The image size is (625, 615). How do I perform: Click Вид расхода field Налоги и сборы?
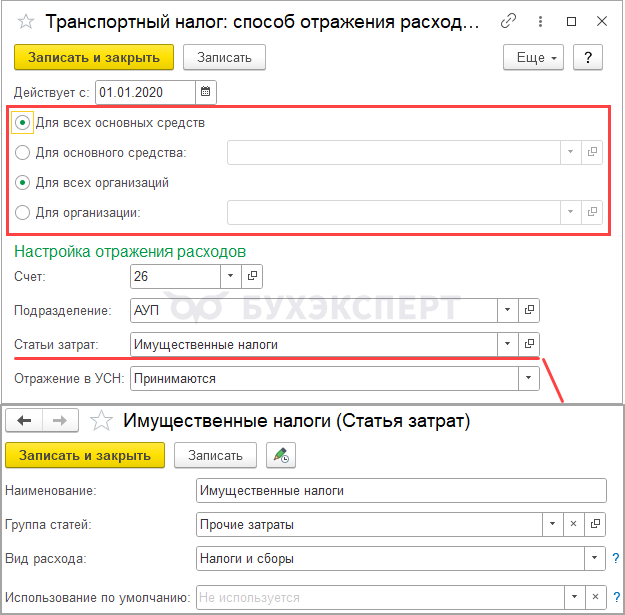tap(391, 558)
